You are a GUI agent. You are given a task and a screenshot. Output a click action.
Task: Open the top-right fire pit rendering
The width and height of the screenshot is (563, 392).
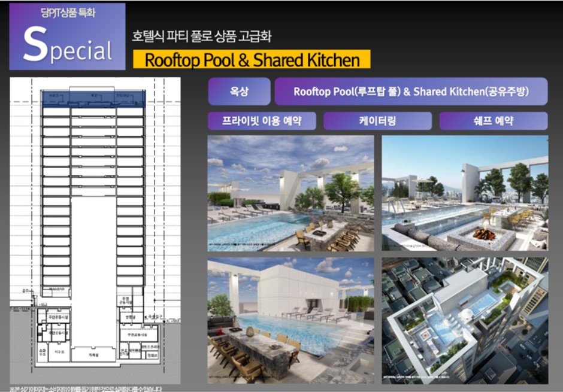465,193
